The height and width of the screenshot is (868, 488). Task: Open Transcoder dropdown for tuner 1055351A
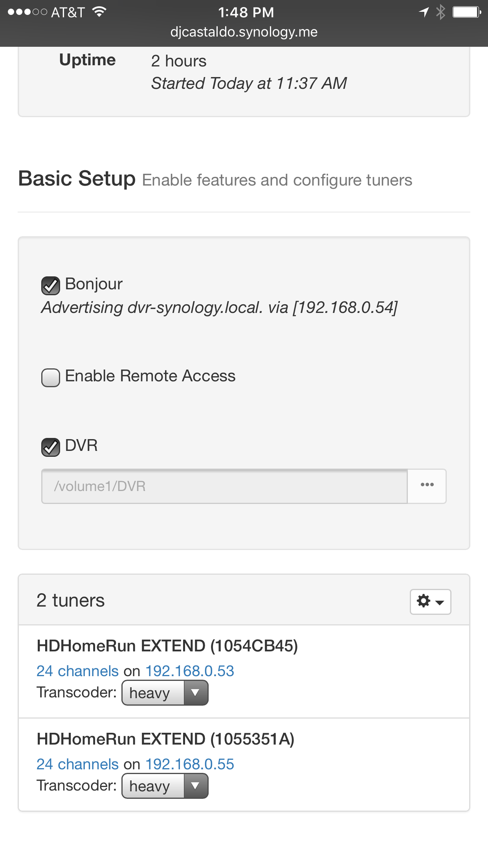[x=165, y=786]
